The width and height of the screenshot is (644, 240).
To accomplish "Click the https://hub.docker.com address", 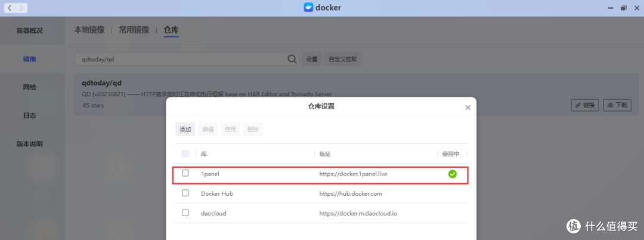I will click(x=351, y=193).
